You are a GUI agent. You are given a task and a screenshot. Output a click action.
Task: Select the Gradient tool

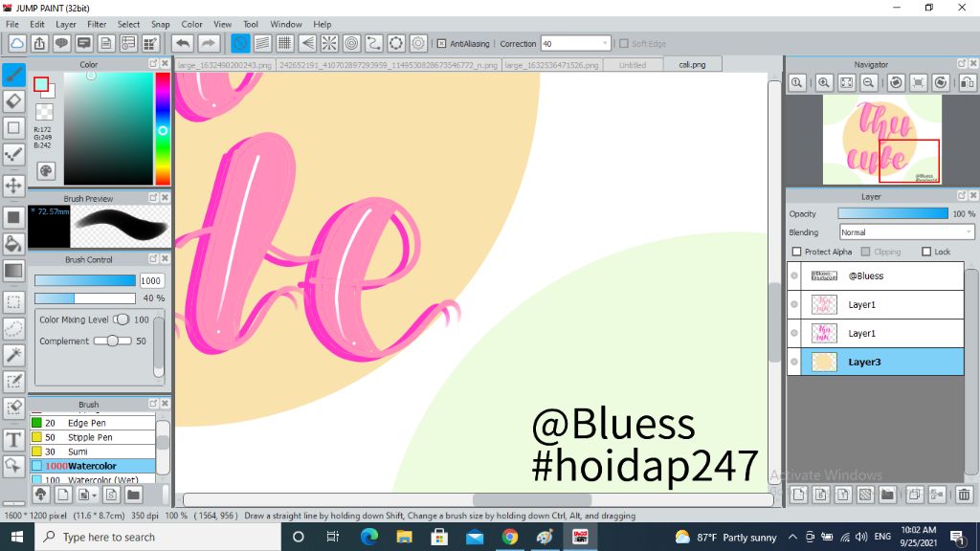(13, 271)
